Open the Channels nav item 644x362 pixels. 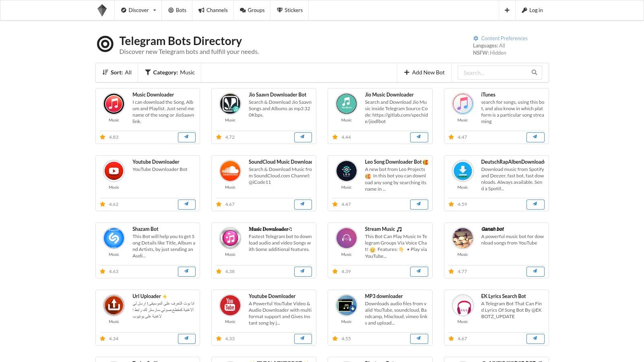pos(213,10)
